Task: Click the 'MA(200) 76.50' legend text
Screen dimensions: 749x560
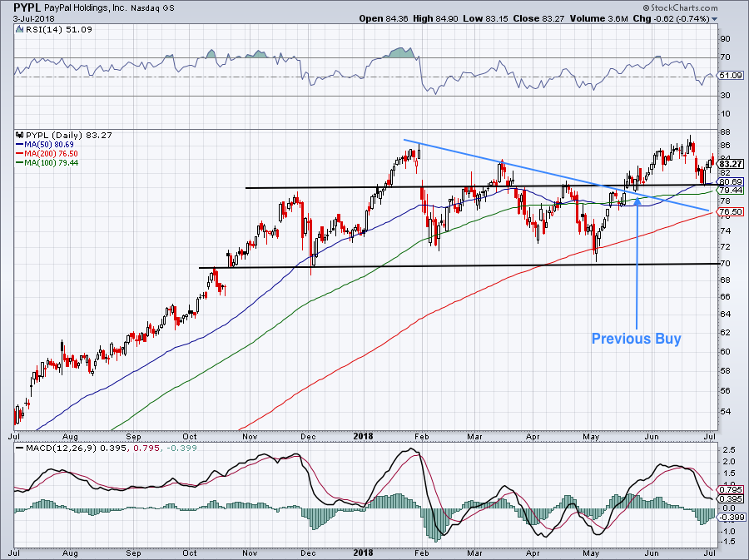Action: pyautogui.click(x=51, y=154)
